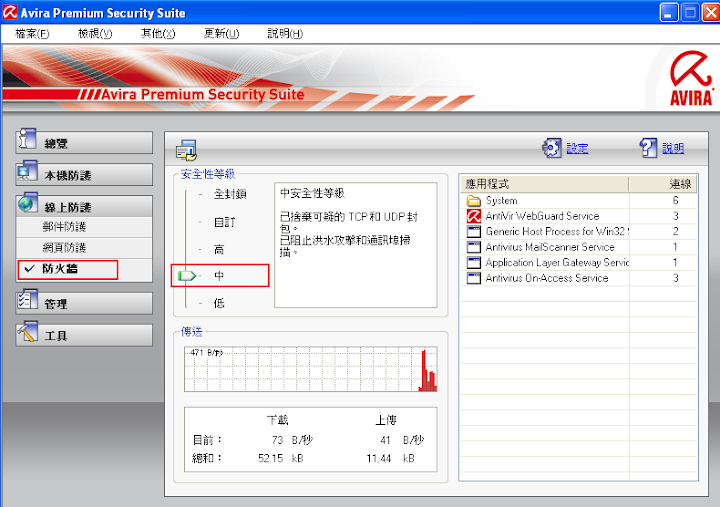This screenshot has height=507, width=720.
Task: Open the 工具 tools section
Action: point(84,335)
